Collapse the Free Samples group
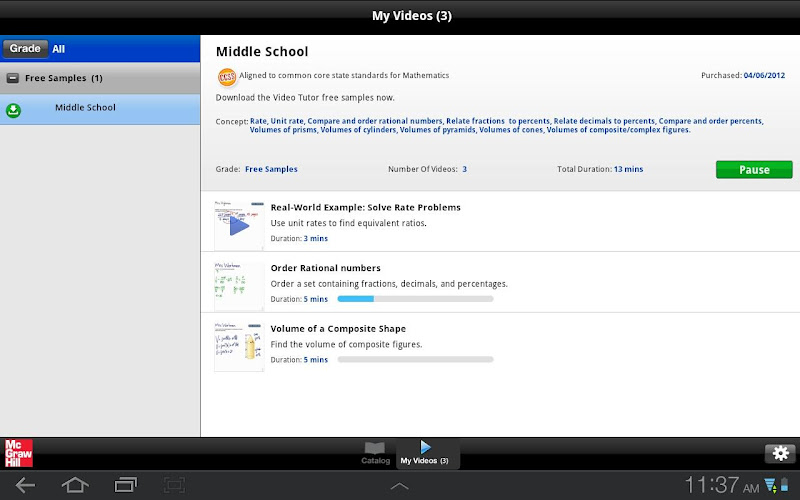 point(12,78)
